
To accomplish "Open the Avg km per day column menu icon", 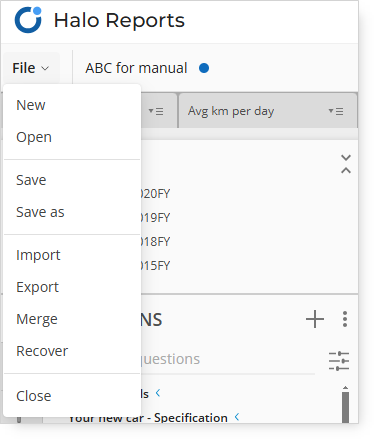I will 336,111.
